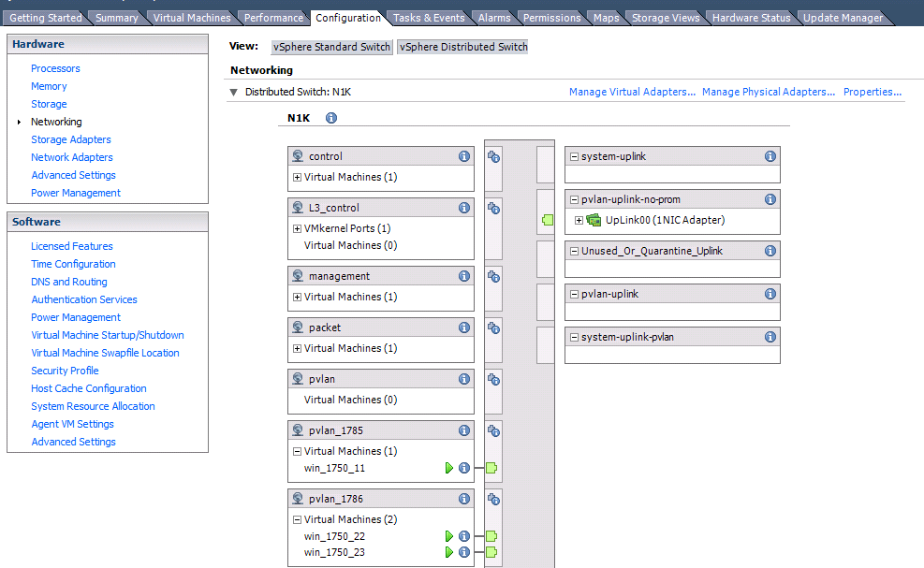
Task: Go to Storage Views tab
Action: [666, 18]
